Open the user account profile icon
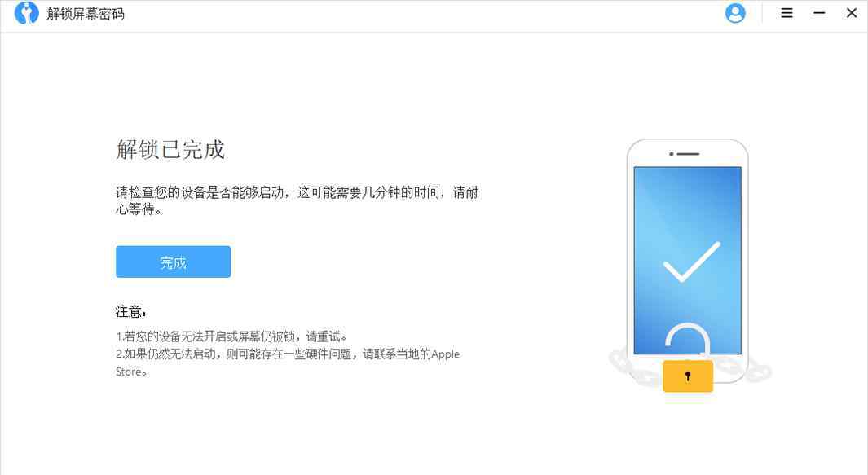The height and width of the screenshot is (475, 868). click(x=735, y=13)
